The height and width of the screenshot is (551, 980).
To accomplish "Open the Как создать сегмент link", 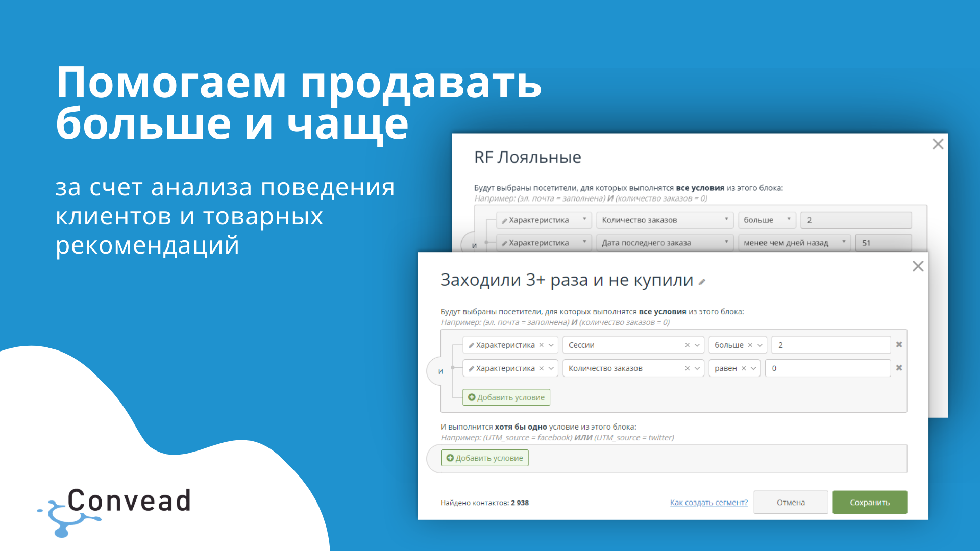I will click(x=708, y=503).
